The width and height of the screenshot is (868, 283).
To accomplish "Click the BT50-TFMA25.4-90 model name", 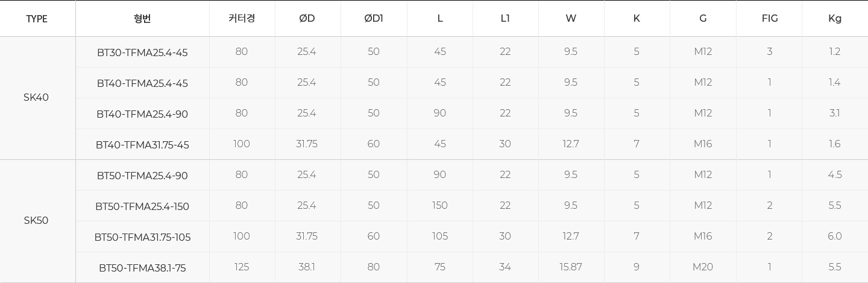I will coord(142,176).
